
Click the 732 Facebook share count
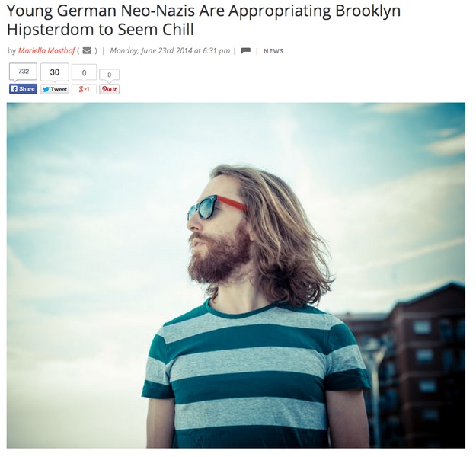pos(23,72)
